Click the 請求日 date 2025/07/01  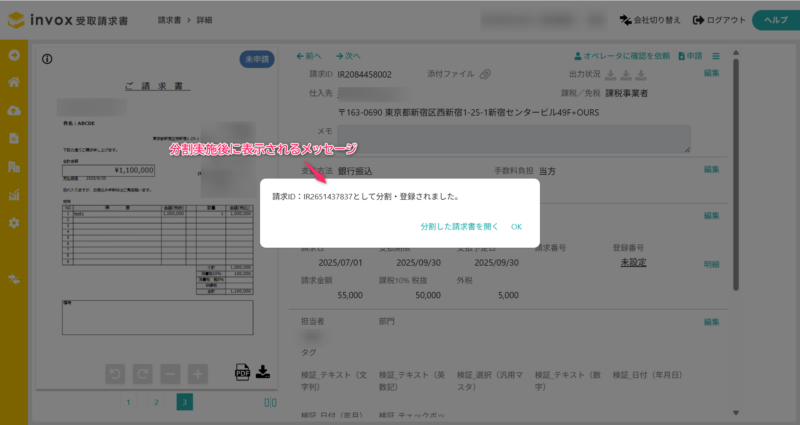[340, 263]
